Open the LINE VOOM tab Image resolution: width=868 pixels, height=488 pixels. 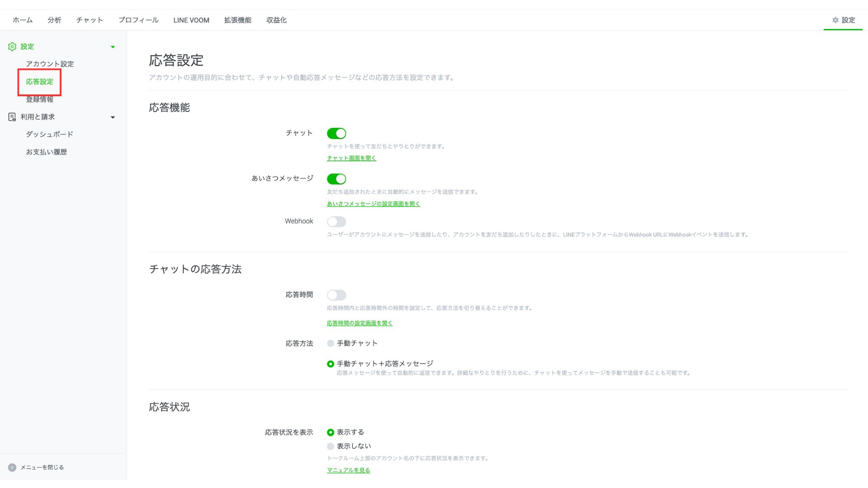pyautogui.click(x=191, y=20)
